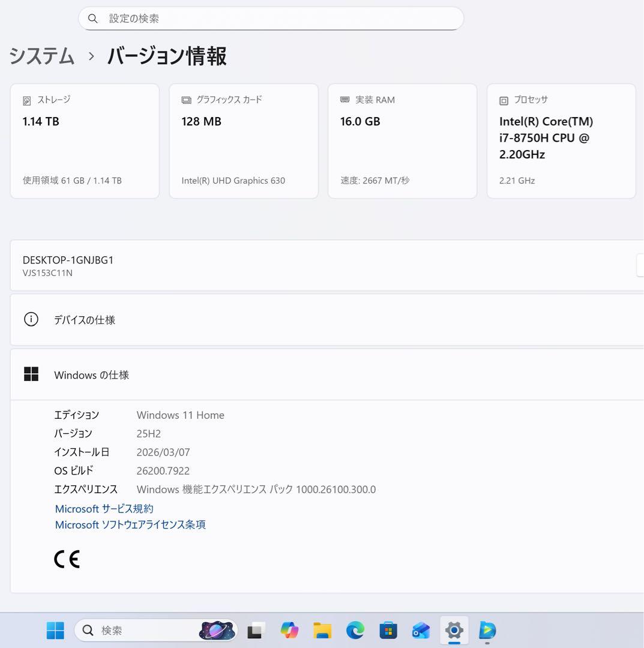The height and width of the screenshot is (648, 644).
Task: Expand the デバイスの仕様 section
Action: pyautogui.click(x=327, y=319)
